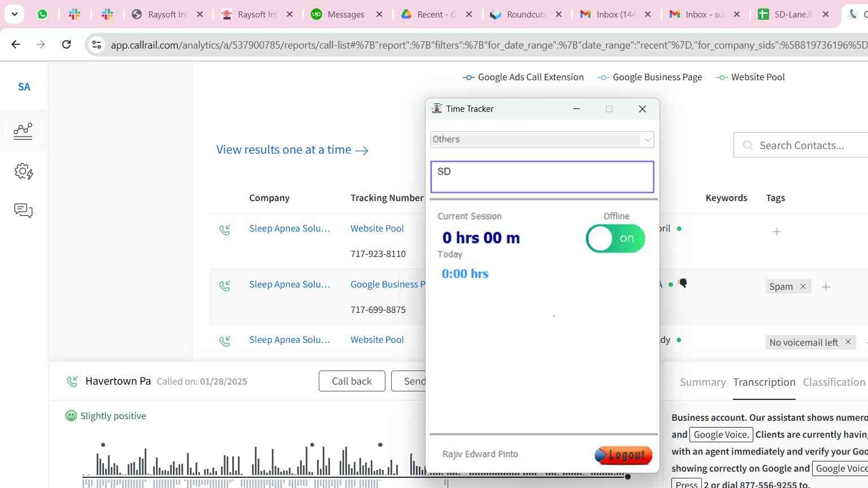The width and height of the screenshot is (868, 488).
Task: Open the SD-Lane spreadsheet tab
Action: tap(793, 14)
